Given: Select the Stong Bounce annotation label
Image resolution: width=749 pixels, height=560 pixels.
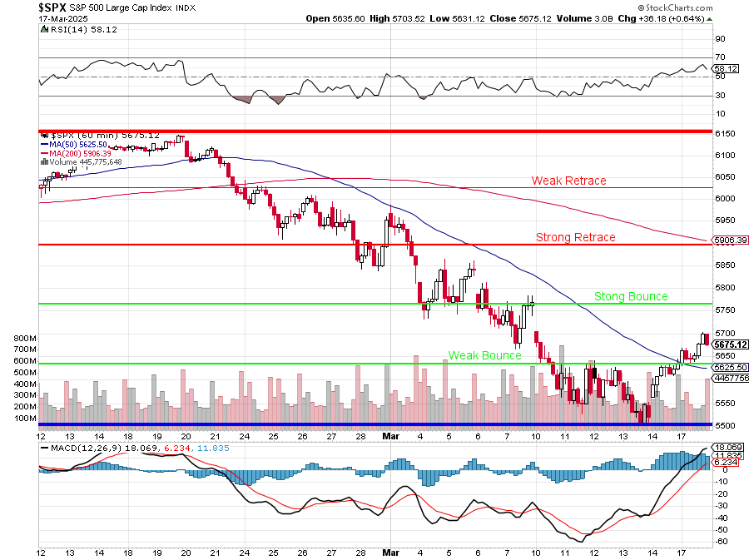Looking at the screenshot, I should [x=630, y=296].
